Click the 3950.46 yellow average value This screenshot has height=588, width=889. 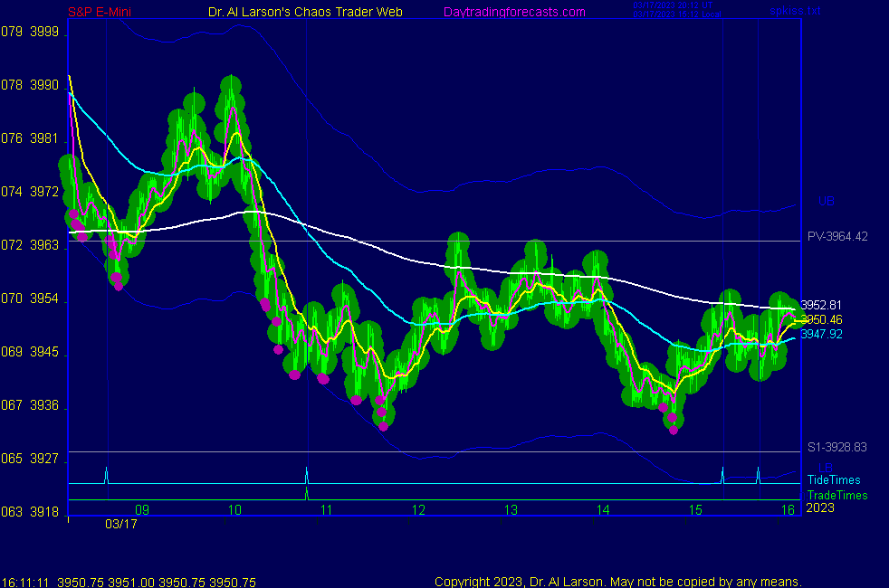point(822,319)
